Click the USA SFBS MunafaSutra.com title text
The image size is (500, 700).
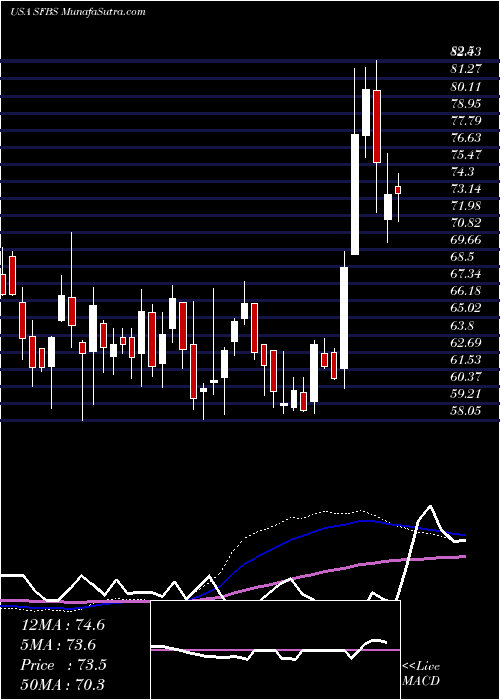click(x=78, y=12)
